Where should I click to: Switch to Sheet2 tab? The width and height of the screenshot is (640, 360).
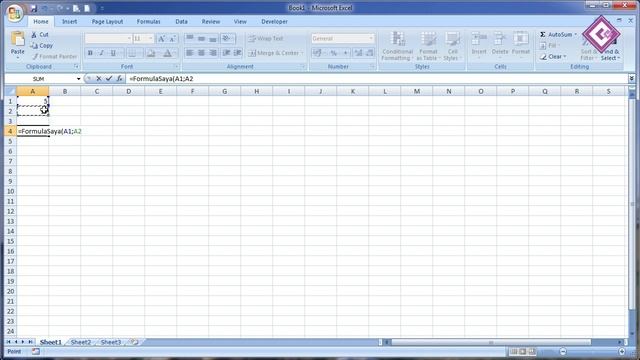(x=81, y=342)
